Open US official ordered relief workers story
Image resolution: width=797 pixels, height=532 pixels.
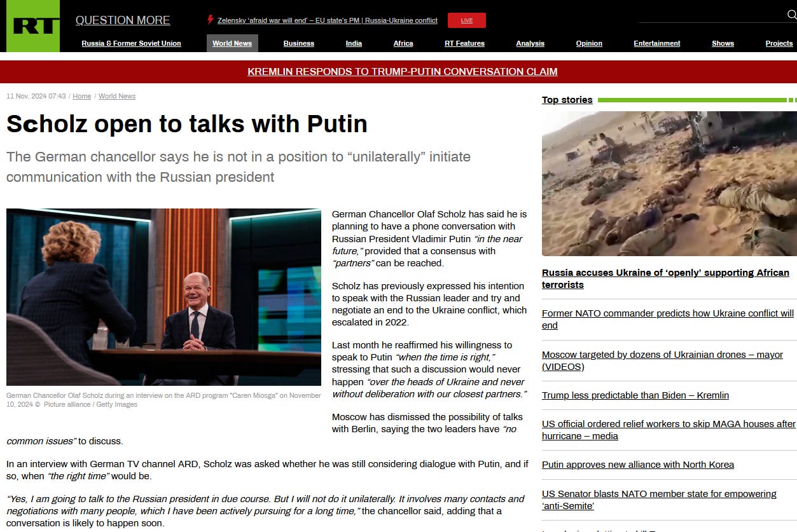(x=669, y=430)
